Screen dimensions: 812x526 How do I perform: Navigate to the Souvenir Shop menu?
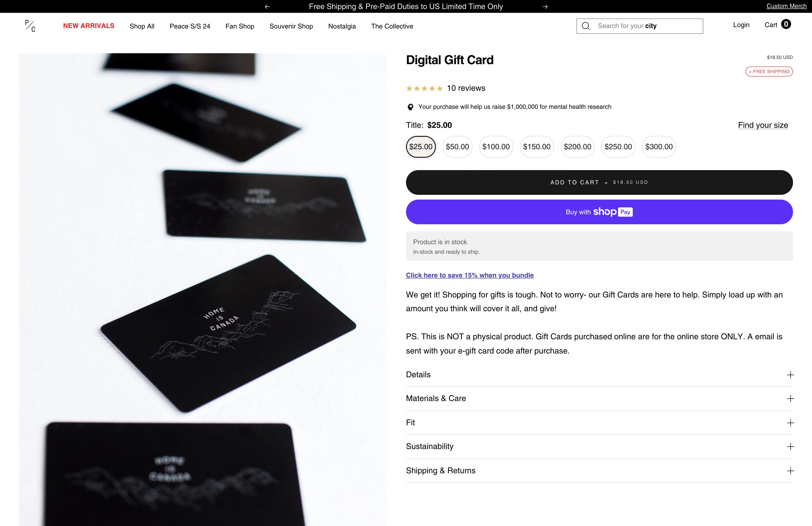pos(291,26)
